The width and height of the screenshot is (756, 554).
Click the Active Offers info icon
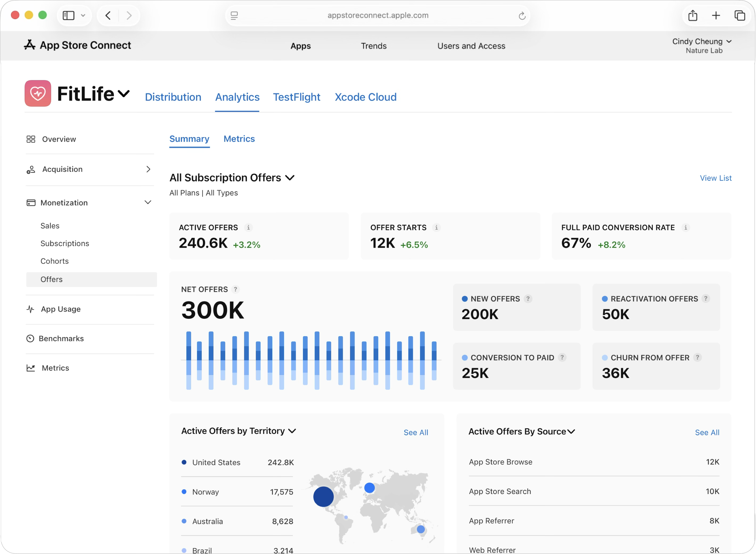pyautogui.click(x=248, y=227)
